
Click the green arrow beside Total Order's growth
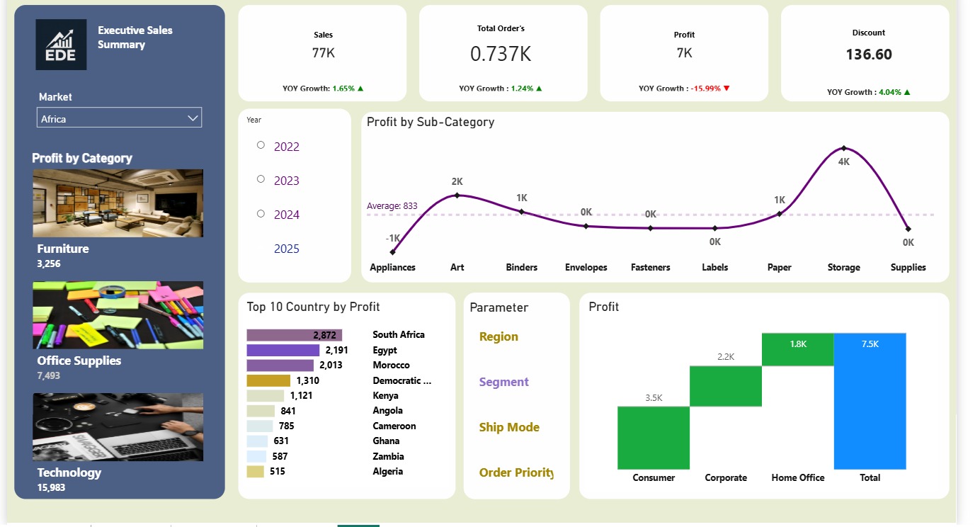click(x=539, y=89)
